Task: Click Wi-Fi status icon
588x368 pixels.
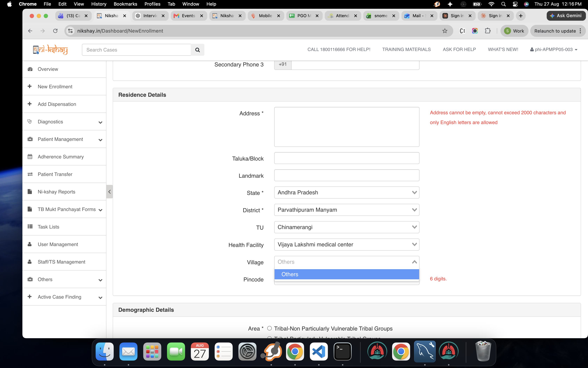Action: click(x=491, y=4)
